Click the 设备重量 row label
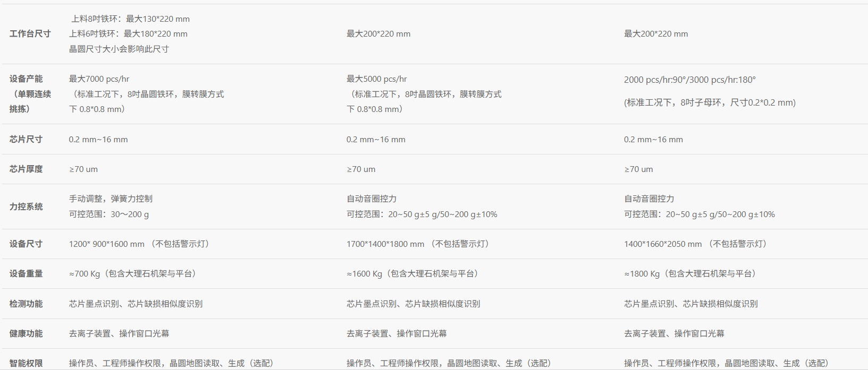 click(26, 274)
